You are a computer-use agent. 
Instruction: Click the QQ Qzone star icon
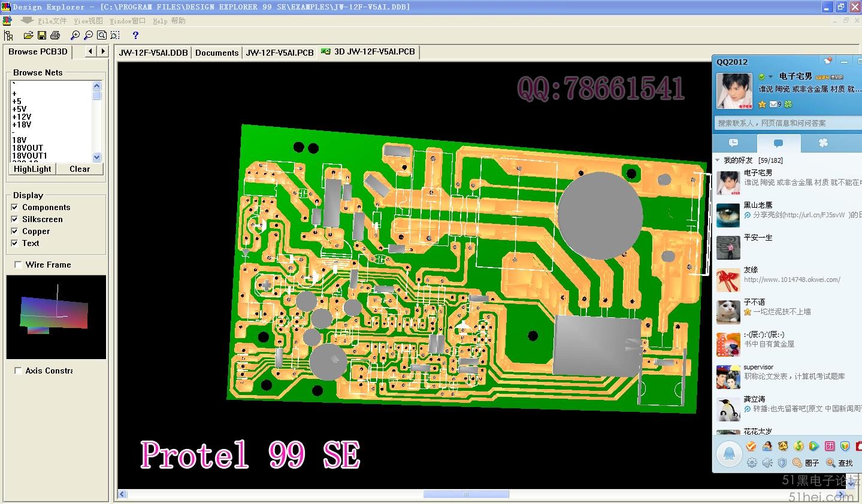(x=762, y=104)
